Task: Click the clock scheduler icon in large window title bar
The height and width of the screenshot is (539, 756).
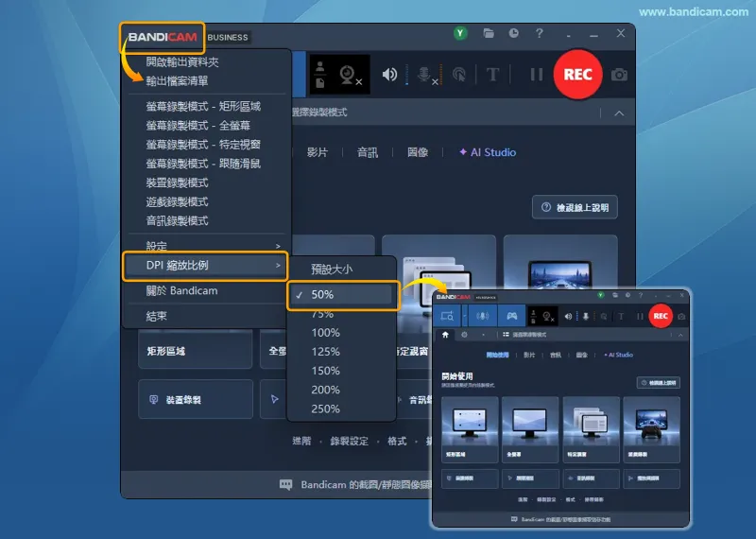Action: (514, 33)
